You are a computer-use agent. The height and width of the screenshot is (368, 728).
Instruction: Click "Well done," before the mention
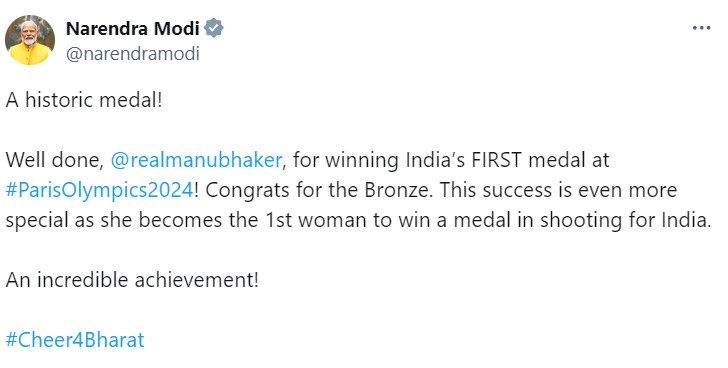pos(55,161)
